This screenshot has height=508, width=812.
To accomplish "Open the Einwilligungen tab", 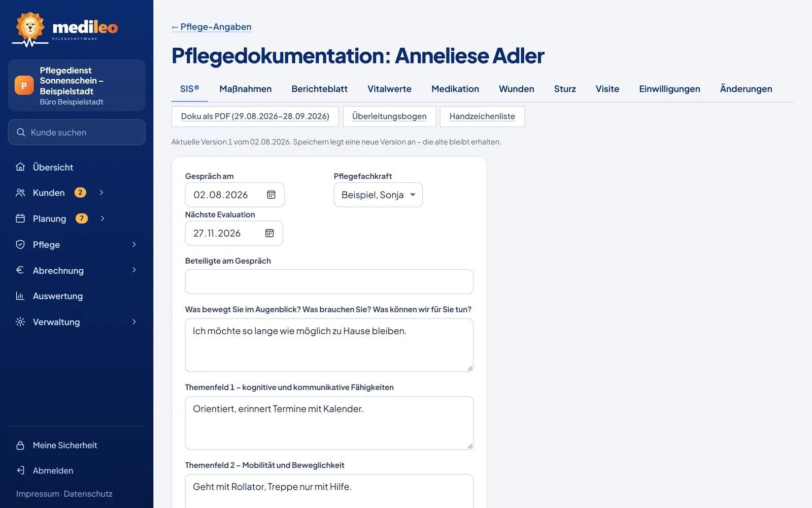I will [669, 89].
